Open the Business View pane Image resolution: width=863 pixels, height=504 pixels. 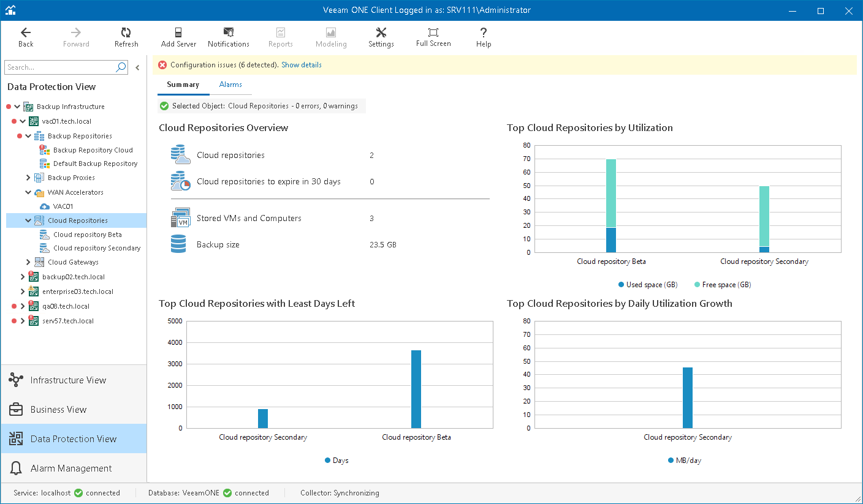74,410
